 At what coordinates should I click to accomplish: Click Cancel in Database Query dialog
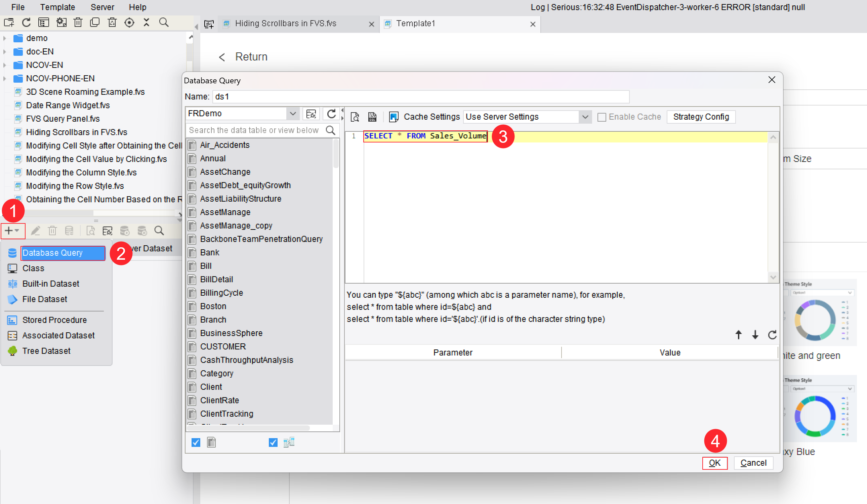tap(753, 463)
